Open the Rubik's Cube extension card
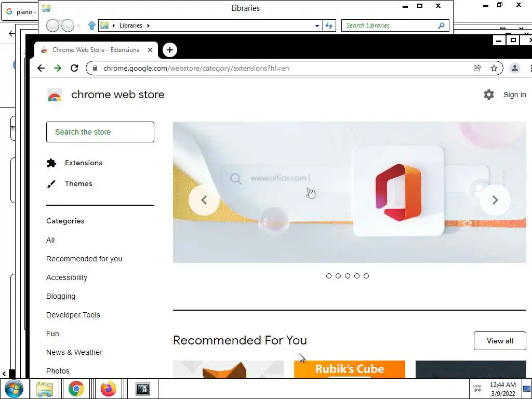This screenshot has width=532, height=399. tap(350, 369)
